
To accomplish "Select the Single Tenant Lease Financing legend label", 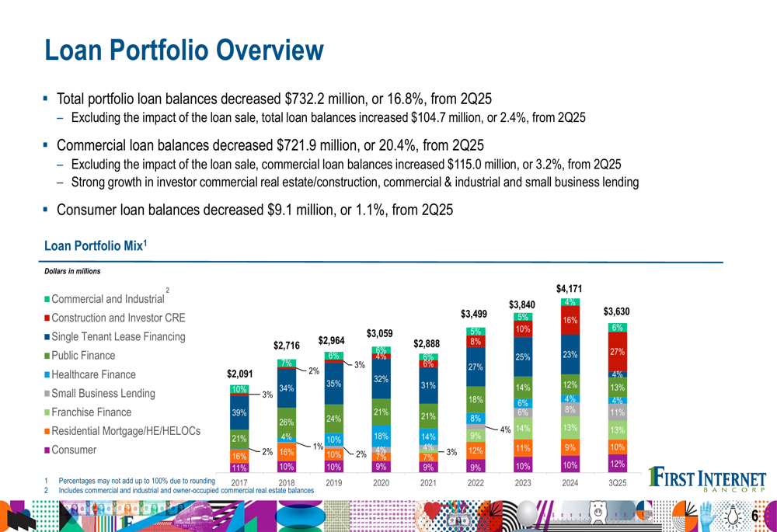I will click(x=118, y=337).
